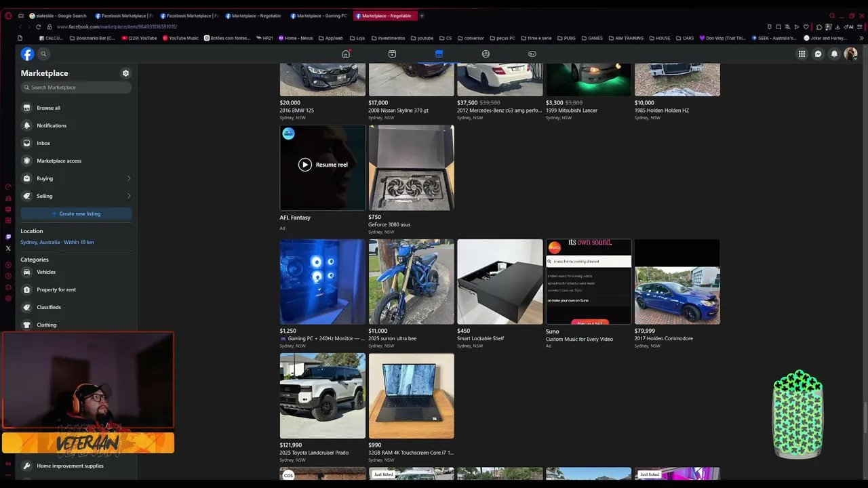Open the Facebook search magnifier button
The image size is (868, 488).
coord(43,54)
